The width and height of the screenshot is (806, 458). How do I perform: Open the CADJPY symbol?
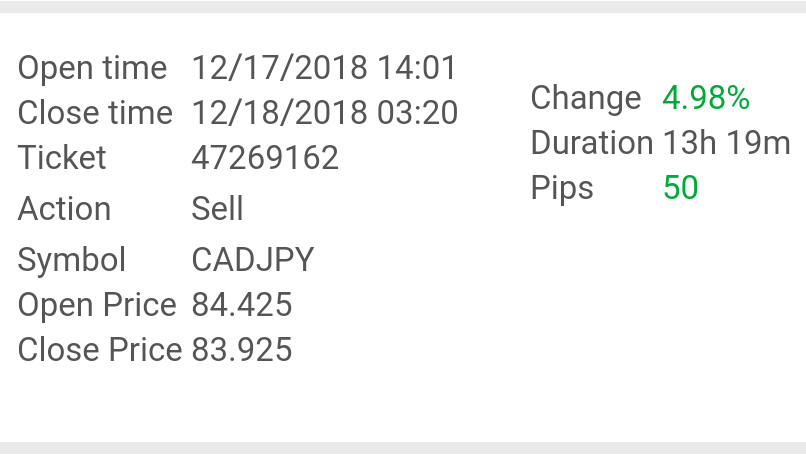252,260
